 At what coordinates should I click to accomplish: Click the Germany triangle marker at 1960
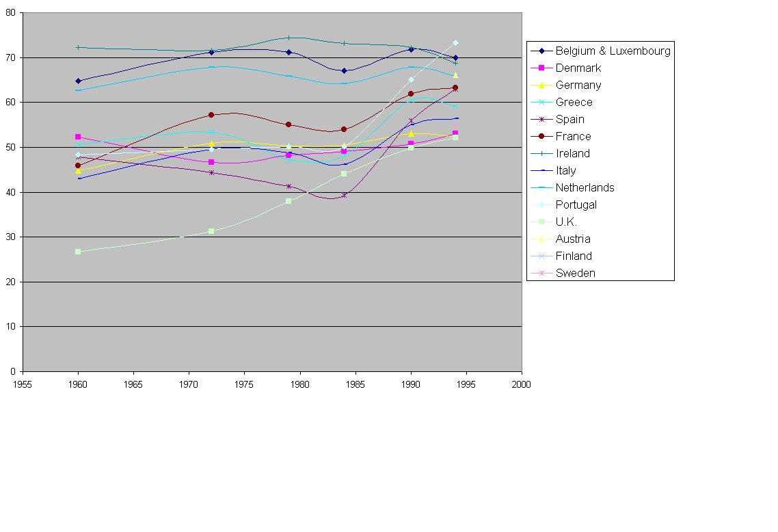tap(78, 171)
